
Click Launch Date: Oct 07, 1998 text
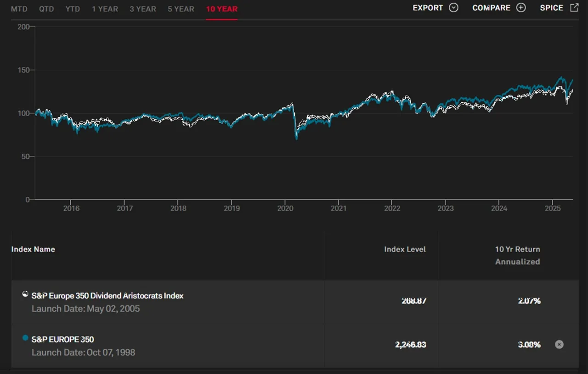[x=83, y=352]
